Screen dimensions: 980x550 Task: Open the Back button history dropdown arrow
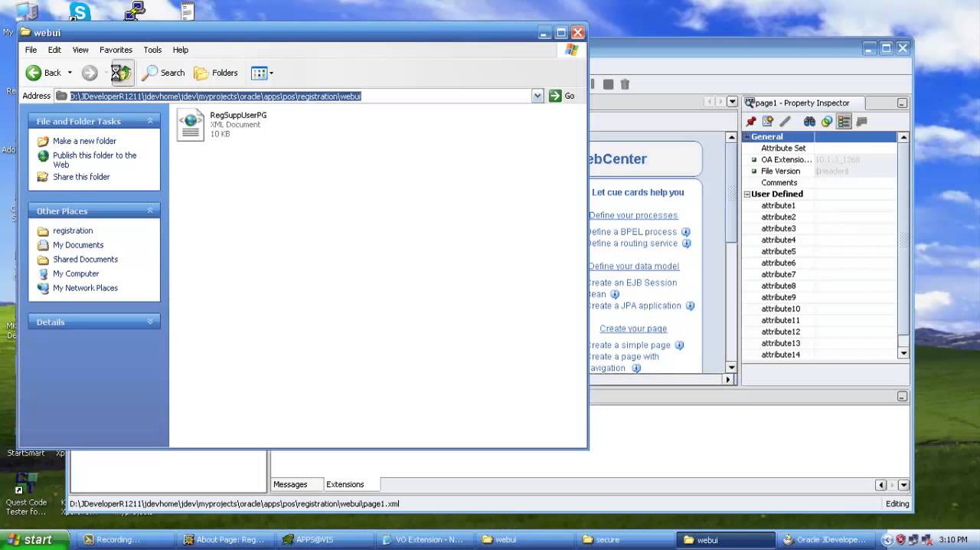coord(70,73)
